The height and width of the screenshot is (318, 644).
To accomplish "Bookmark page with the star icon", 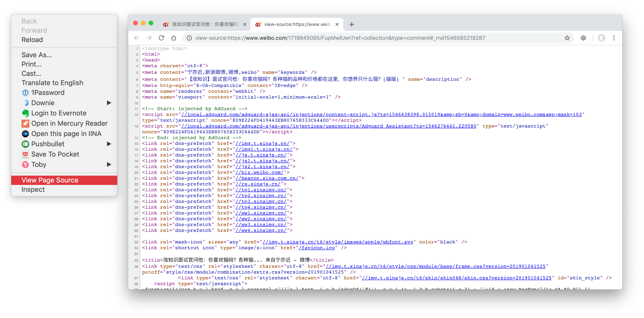I will click(567, 38).
